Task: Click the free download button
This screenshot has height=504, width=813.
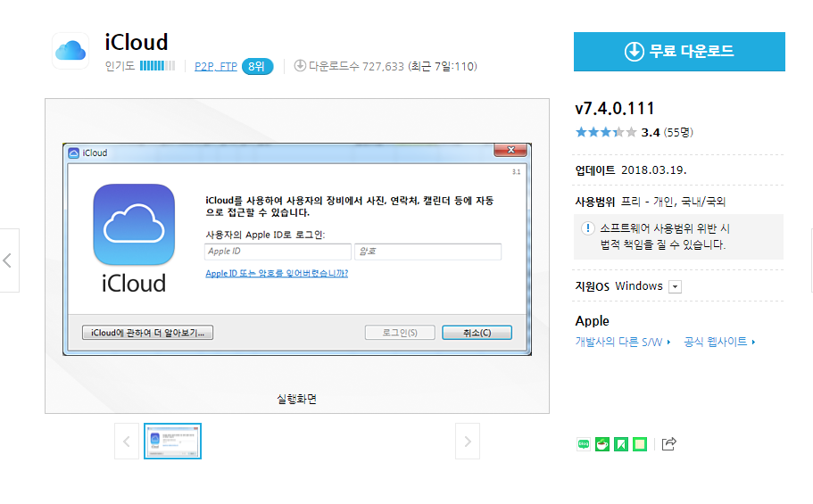Action: [679, 52]
